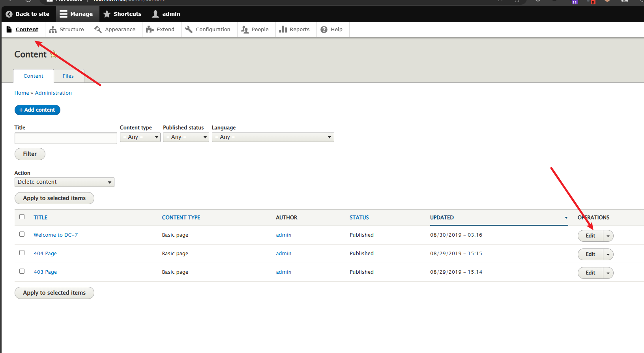Viewport: 644px width, 353px height.
Task: Click the Configuration wrench icon
Action: [189, 29]
